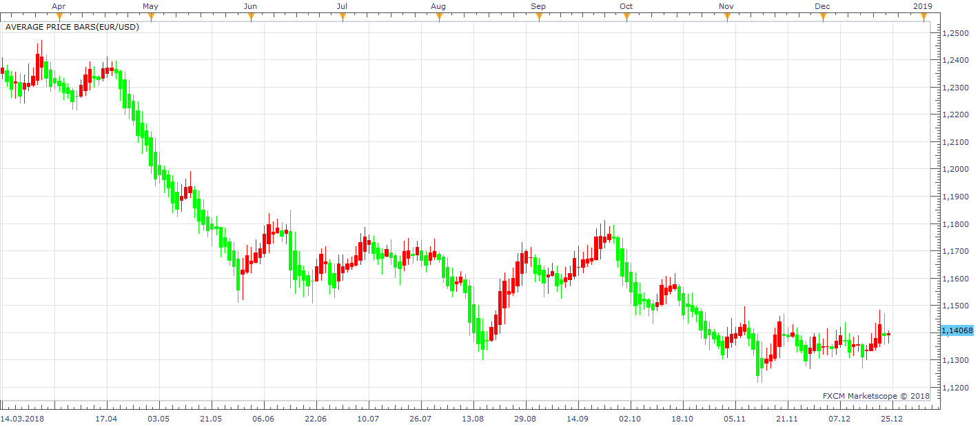Click the 07.12 date label

coord(839,419)
